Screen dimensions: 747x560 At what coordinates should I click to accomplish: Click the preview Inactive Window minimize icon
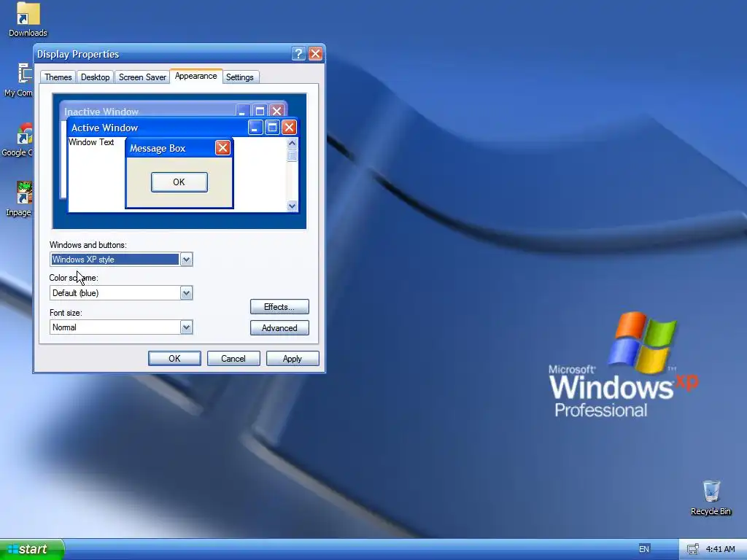(243, 111)
